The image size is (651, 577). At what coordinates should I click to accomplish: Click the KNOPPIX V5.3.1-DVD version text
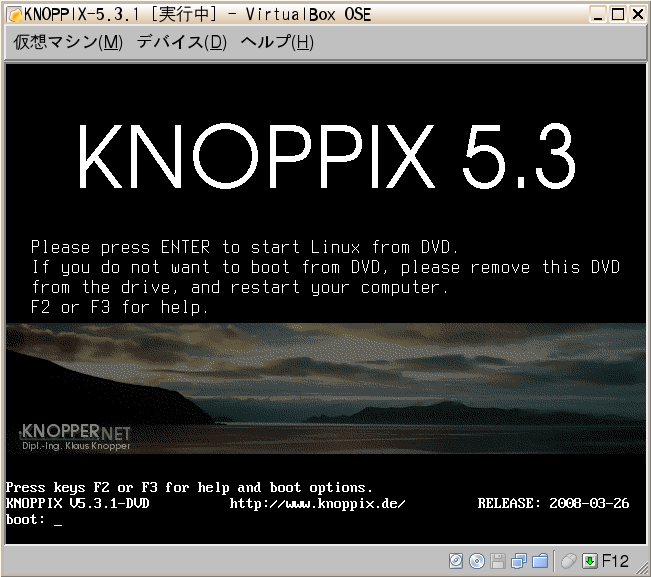pos(78,503)
